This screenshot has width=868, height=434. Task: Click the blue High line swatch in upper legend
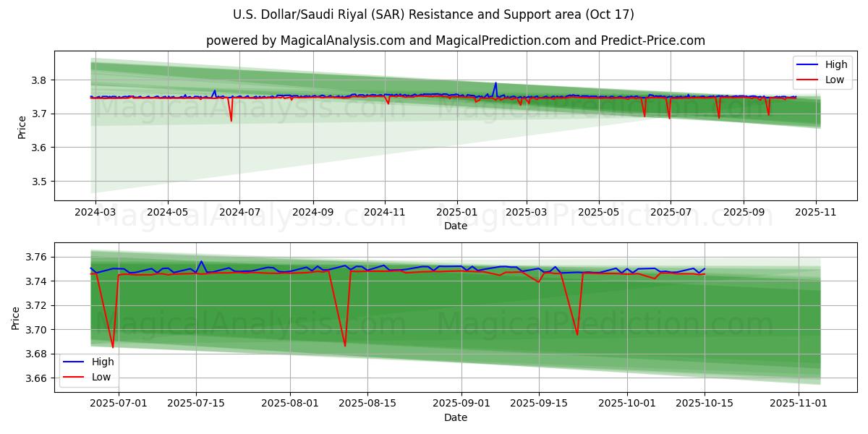coord(808,64)
